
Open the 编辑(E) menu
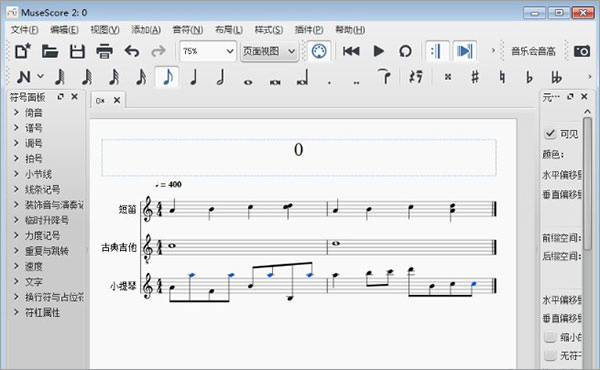[64, 29]
